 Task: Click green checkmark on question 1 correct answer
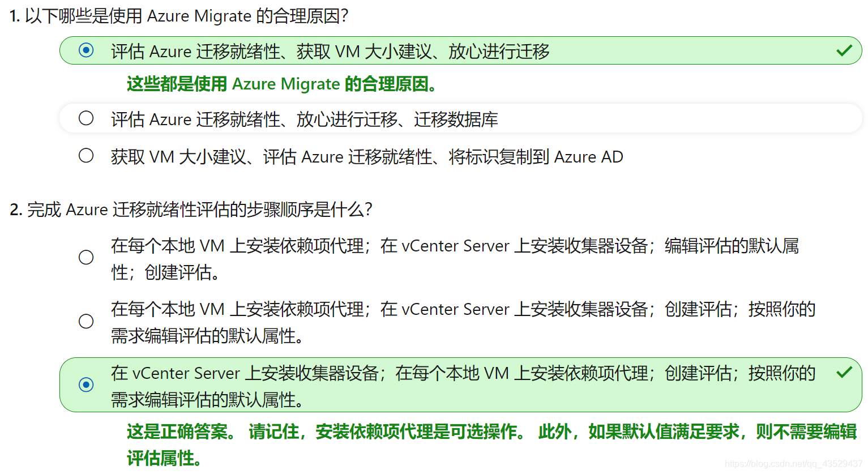pos(844,50)
